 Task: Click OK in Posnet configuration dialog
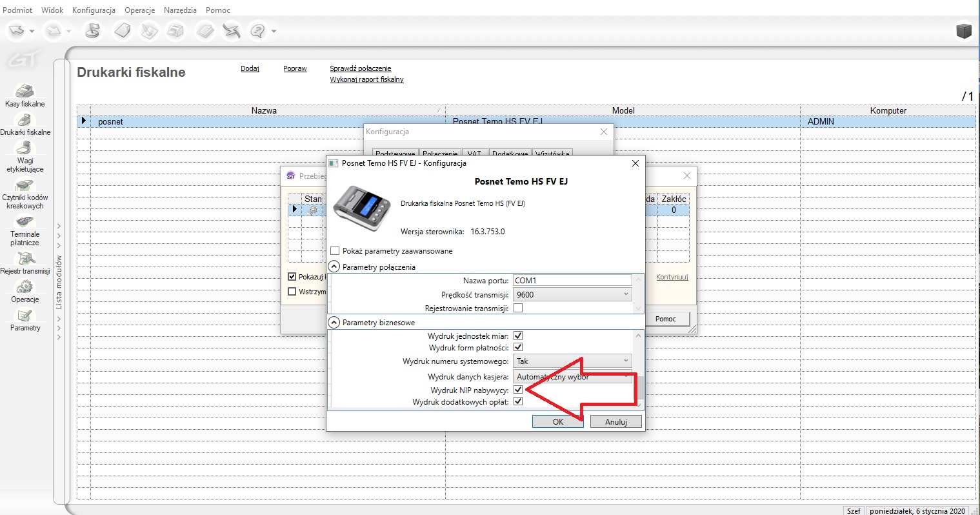[558, 421]
